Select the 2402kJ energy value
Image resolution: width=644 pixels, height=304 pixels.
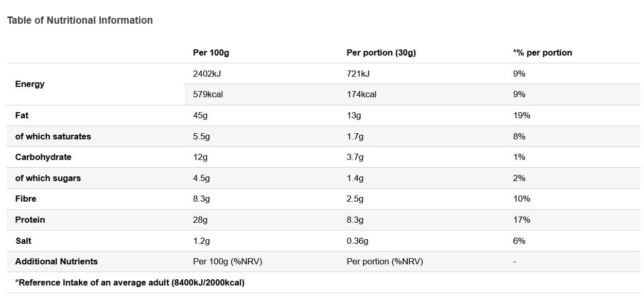207,74
